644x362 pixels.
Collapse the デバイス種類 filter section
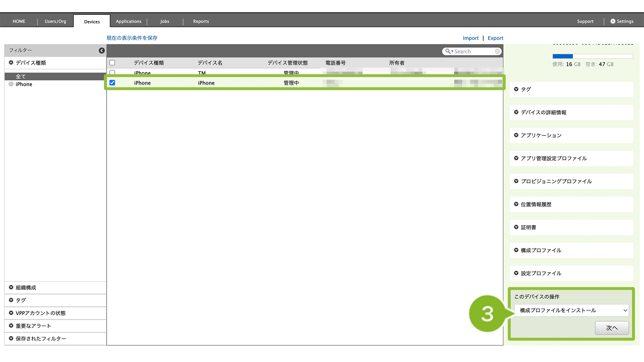tap(11, 63)
